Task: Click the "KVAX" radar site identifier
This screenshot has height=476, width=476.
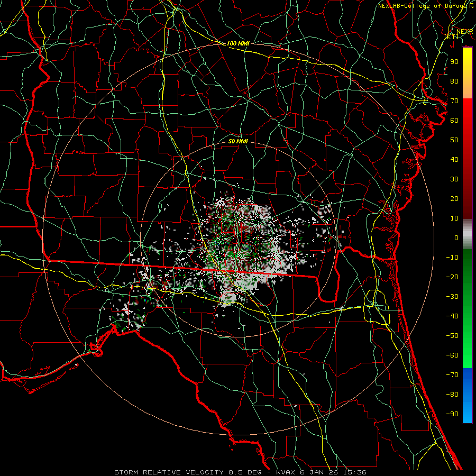Action: 286,472
